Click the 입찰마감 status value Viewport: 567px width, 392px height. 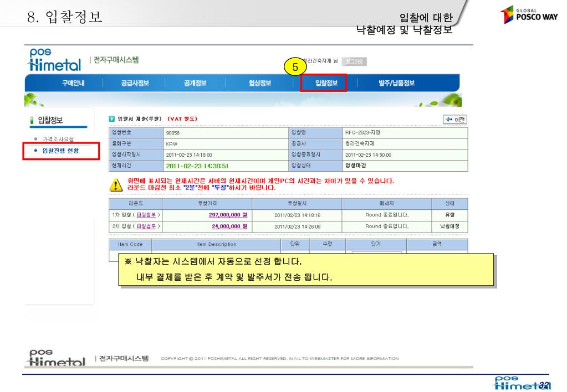click(355, 166)
